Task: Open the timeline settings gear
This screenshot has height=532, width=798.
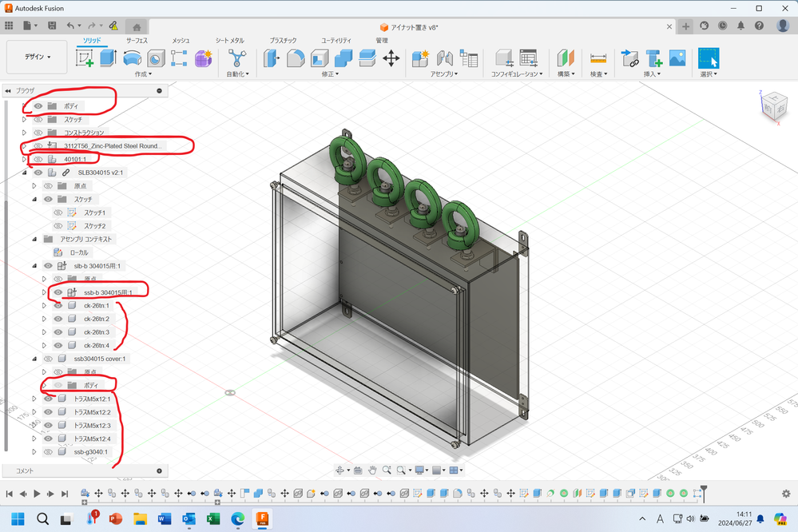Action: coord(786,494)
